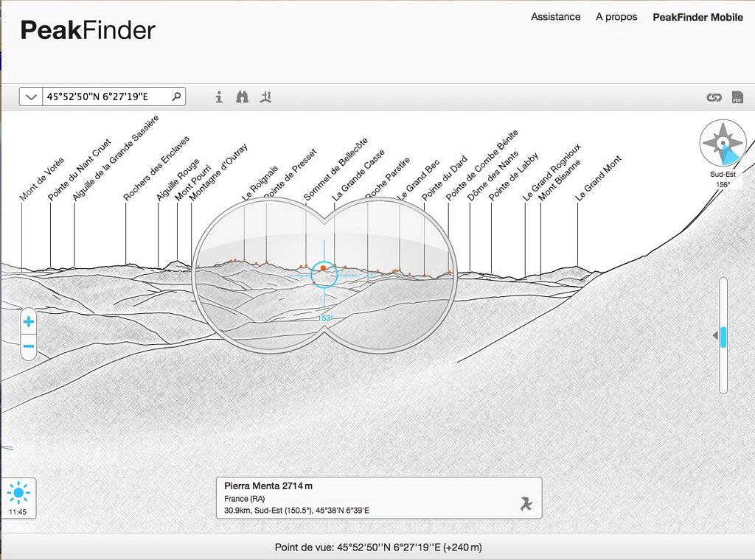The image size is (755, 560).
Task: Select the Le Grand Mont peak label
Action: [x=599, y=178]
